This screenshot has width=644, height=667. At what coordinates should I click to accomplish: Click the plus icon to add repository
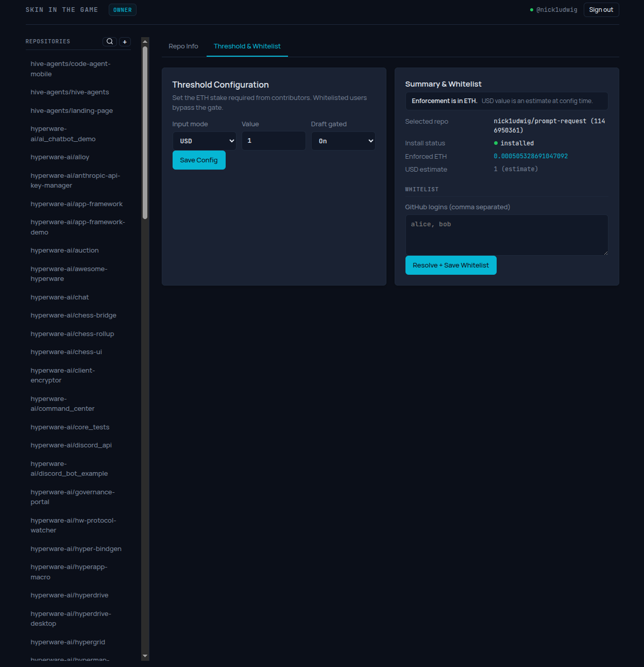pos(125,42)
